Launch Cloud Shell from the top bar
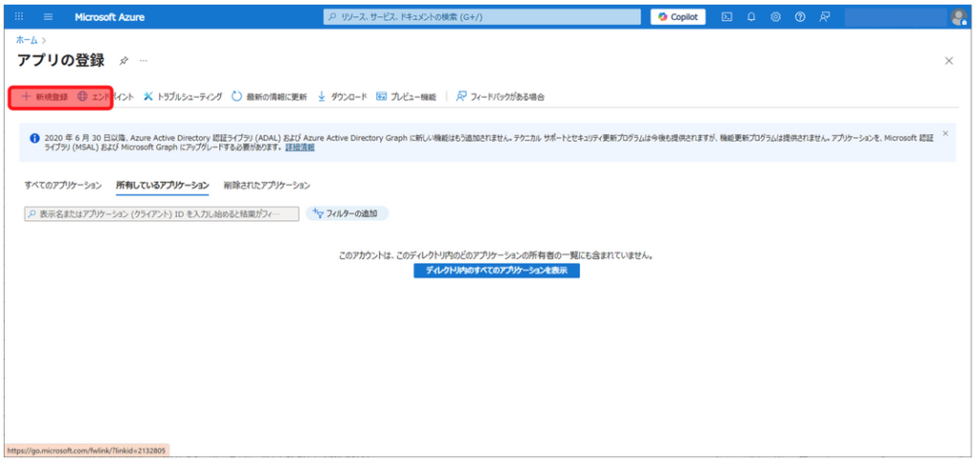Screen dimensions: 980x462 coord(727,16)
